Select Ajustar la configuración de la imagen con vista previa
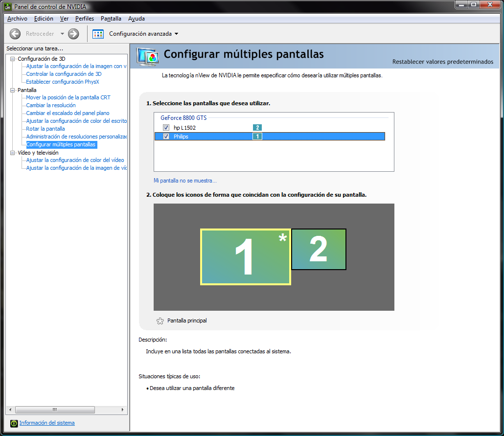This screenshot has width=504, height=436. (76, 66)
